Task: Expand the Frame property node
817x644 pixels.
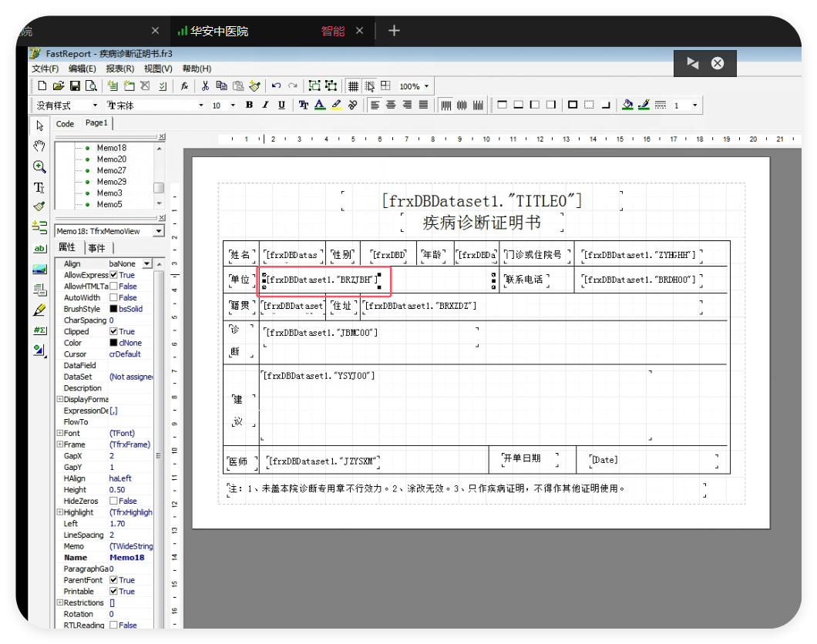Action: (59, 444)
